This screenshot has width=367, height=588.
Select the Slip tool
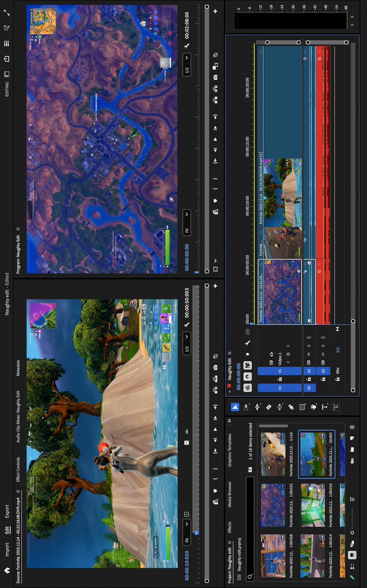click(x=279, y=407)
